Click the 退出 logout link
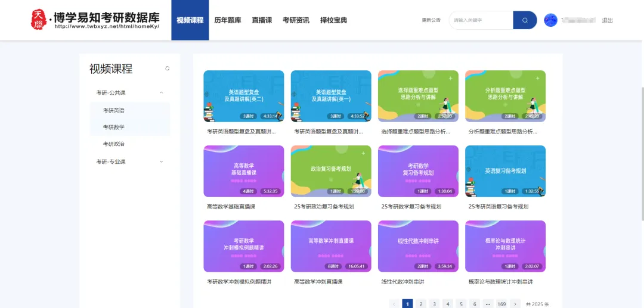The height and width of the screenshot is (308, 644). coord(607,20)
